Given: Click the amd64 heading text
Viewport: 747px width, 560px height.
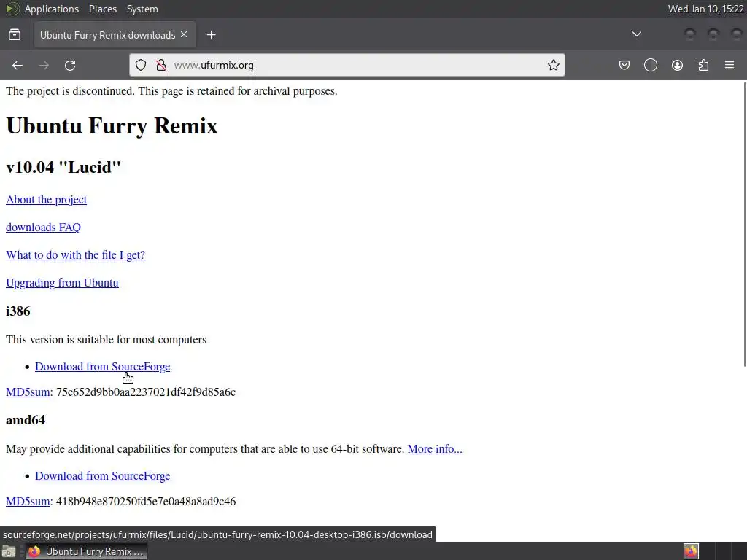Looking at the screenshot, I should [26, 420].
